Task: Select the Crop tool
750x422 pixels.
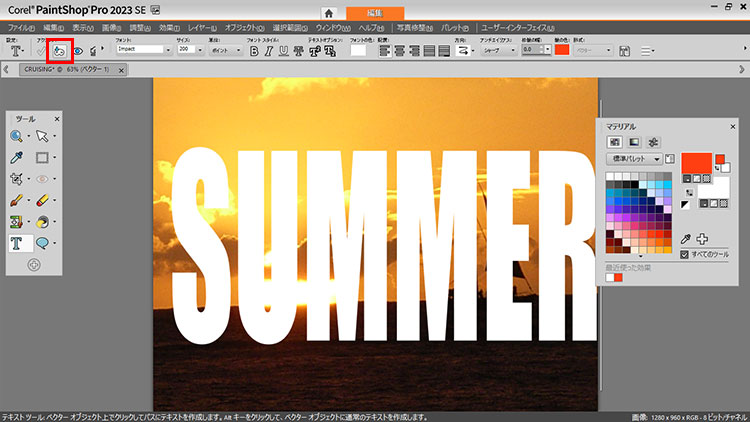Action: click(18, 179)
